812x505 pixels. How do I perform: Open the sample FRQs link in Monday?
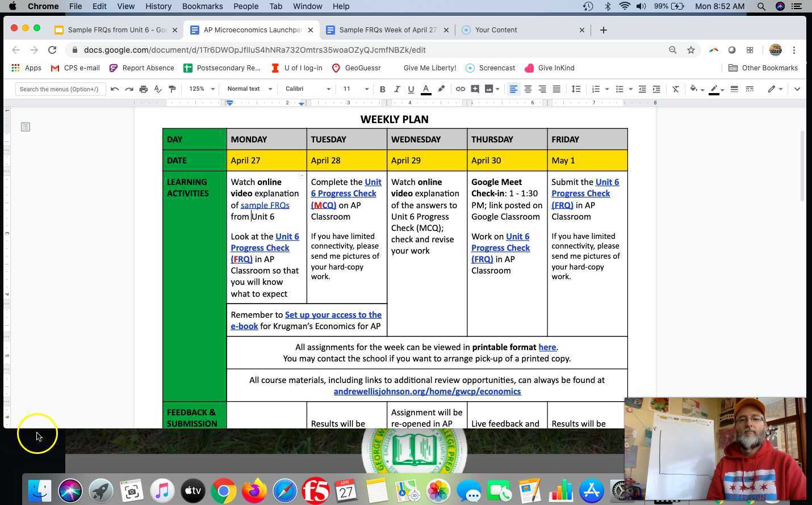coord(265,205)
